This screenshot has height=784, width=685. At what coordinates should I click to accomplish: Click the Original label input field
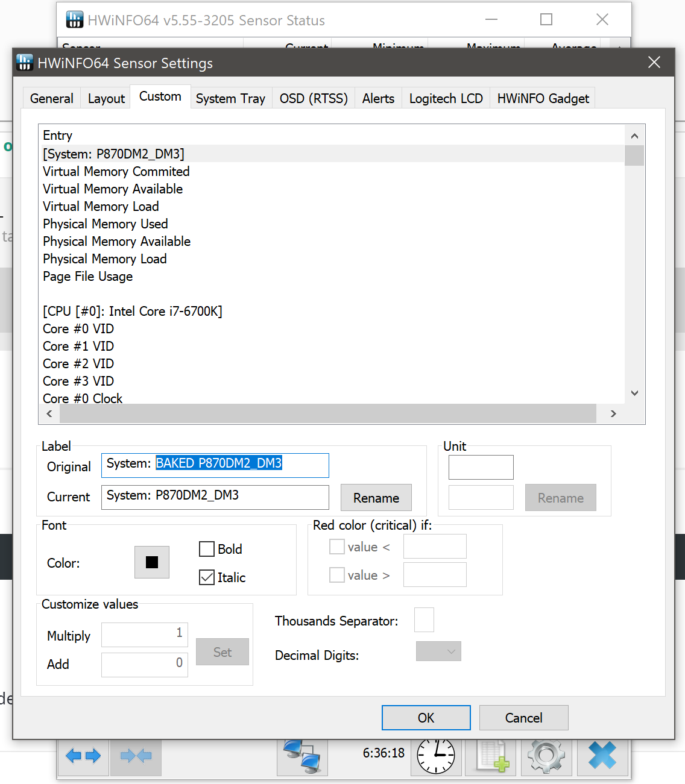215,465
